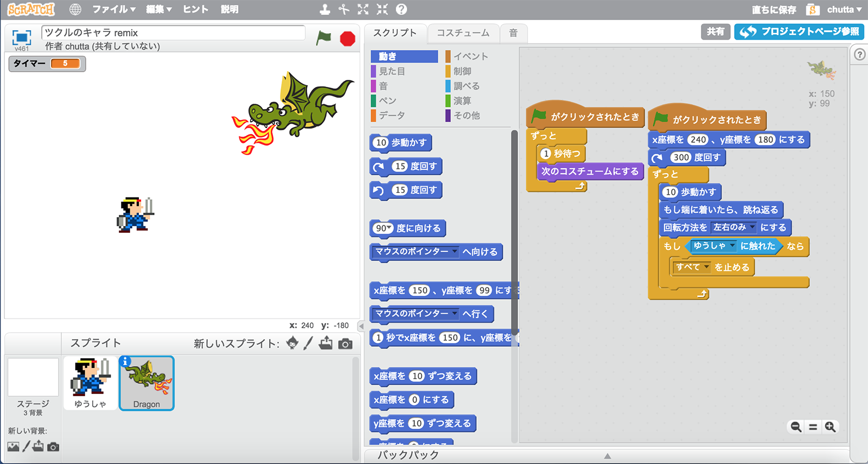The image size is (868, 464).
Task: Click the タイマー variable monitor on stage
Action: coord(47,63)
